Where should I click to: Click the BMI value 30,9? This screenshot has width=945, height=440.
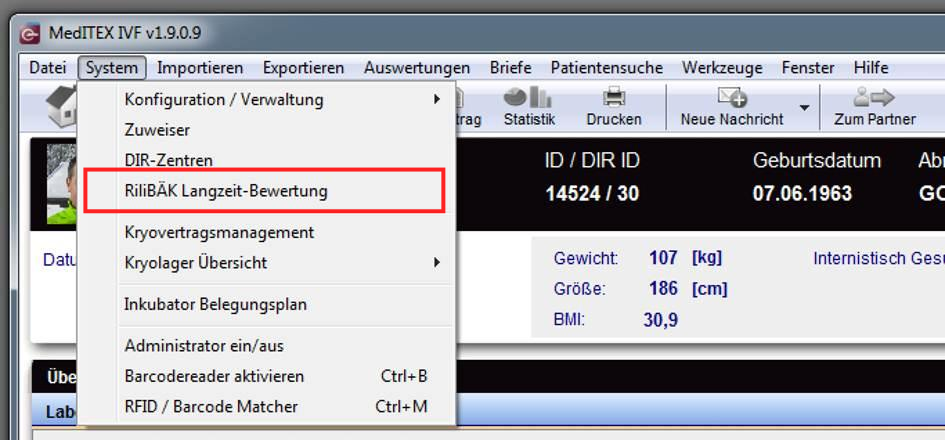tap(660, 320)
